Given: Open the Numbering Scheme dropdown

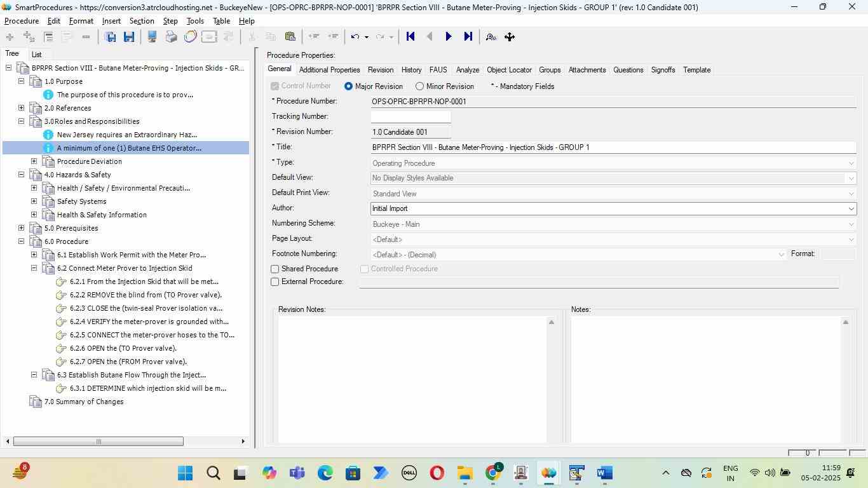Looking at the screenshot, I should (851, 224).
